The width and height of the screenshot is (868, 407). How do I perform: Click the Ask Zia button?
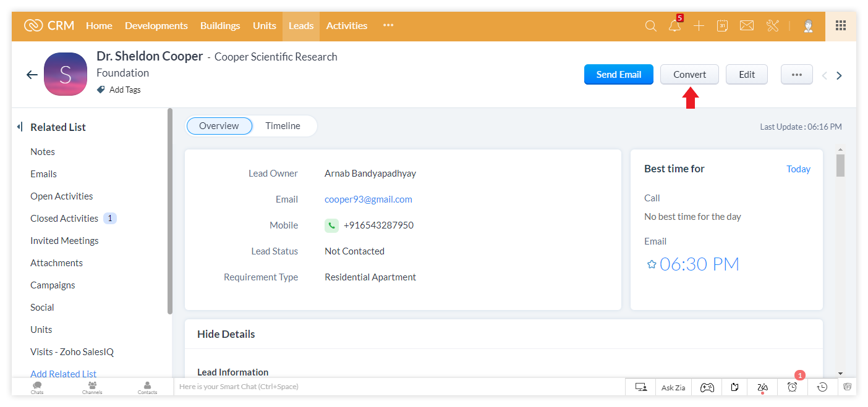[673, 387]
